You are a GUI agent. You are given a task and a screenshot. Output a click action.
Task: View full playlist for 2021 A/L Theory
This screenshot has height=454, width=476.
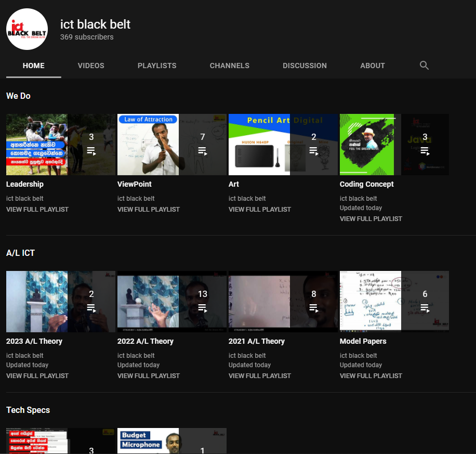259,376
